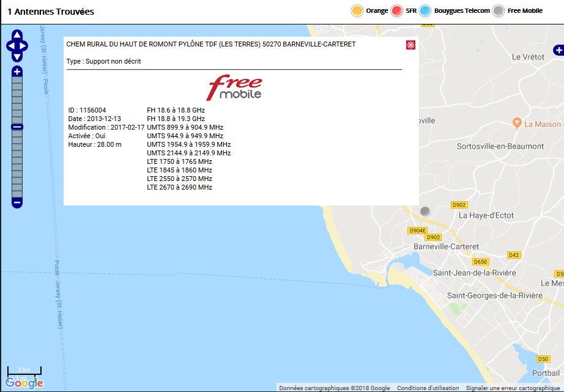The width and height of the screenshot is (564, 392).
Task: Click Saint-Georges-de-la-Rivière label on map
Action: [x=495, y=295]
